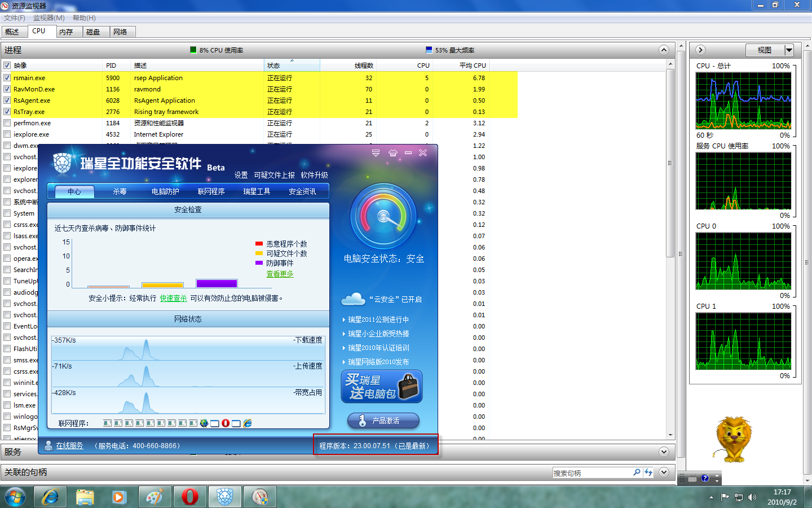Screen dimensions: 812x508
Task: Focus the 搜索句柄 search field
Action: tap(592, 472)
